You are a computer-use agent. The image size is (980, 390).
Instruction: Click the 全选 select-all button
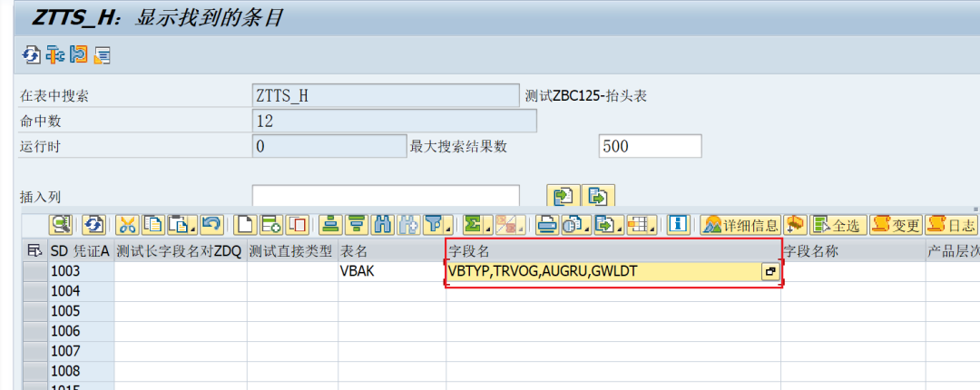point(838,225)
